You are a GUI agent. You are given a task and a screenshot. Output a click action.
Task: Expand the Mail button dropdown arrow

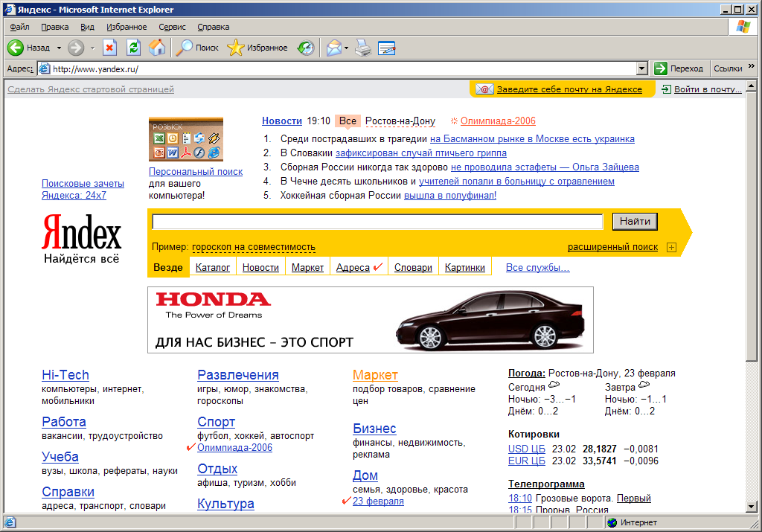coord(347,48)
